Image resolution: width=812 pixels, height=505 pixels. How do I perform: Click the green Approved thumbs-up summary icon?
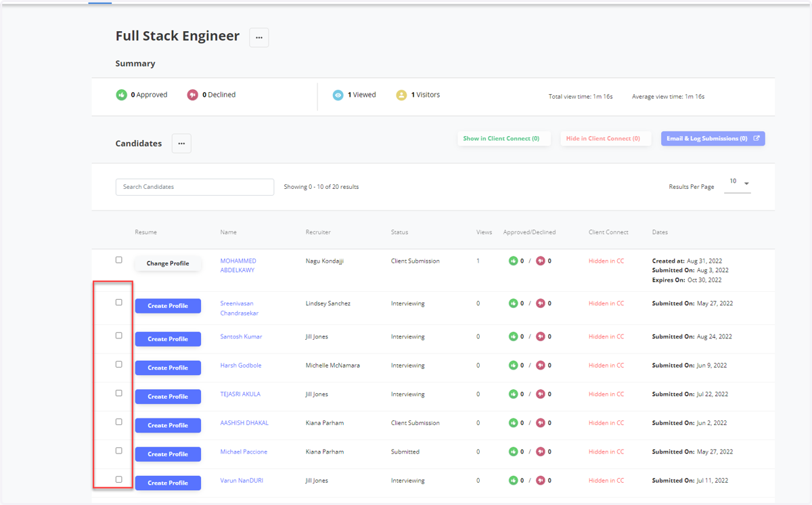[122, 95]
